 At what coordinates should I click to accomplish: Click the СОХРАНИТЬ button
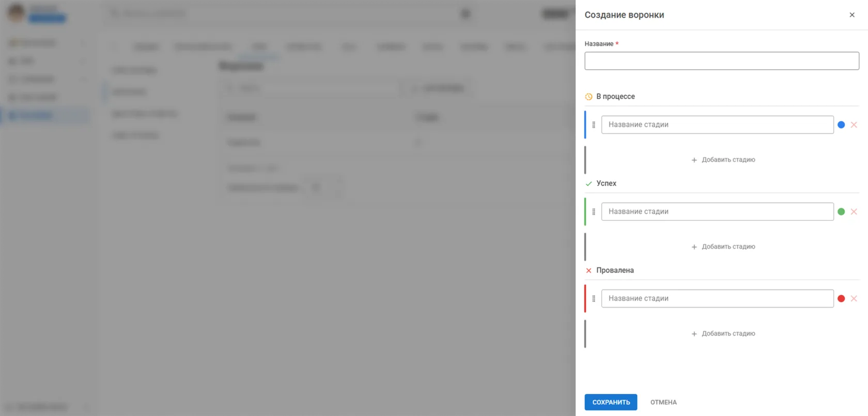coord(611,402)
